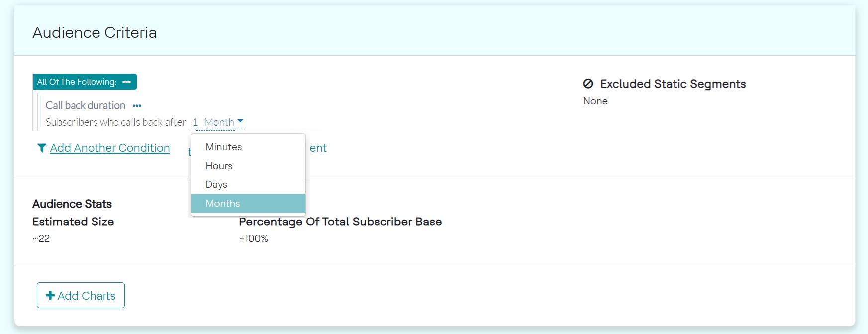Open options menu beside All Of The Following
The width and height of the screenshot is (868, 334).
pyautogui.click(x=127, y=82)
